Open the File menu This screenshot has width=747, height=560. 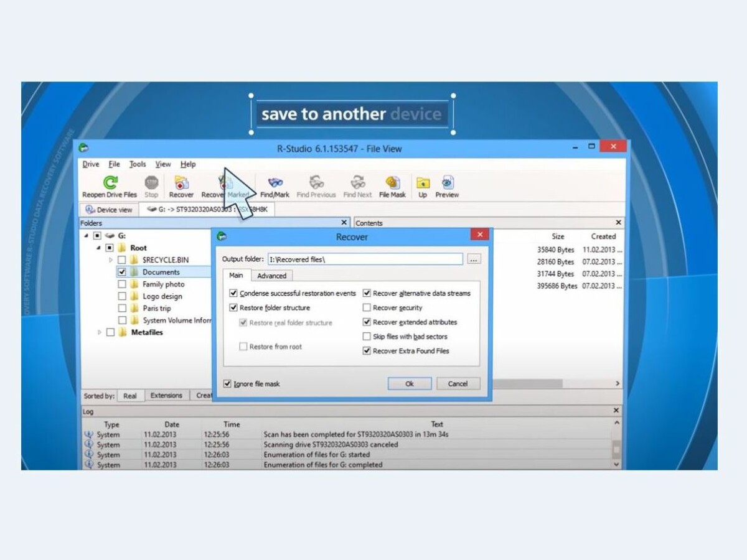click(x=115, y=164)
